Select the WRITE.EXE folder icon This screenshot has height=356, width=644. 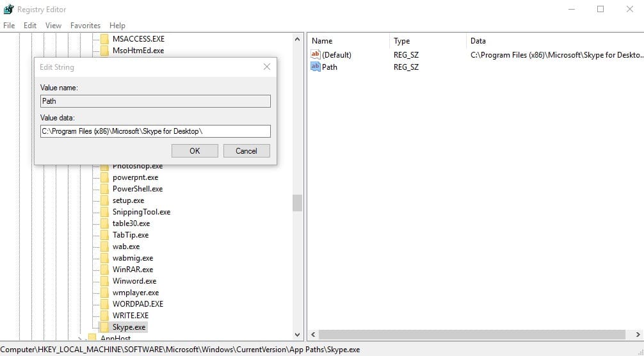point(105,316)
